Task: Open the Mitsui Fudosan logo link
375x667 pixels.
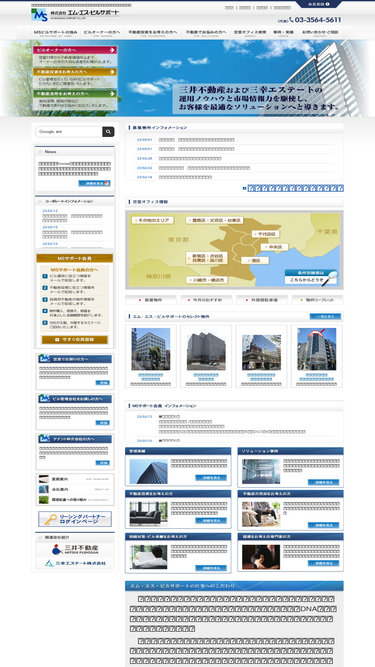Action: (x=75, y=549)
